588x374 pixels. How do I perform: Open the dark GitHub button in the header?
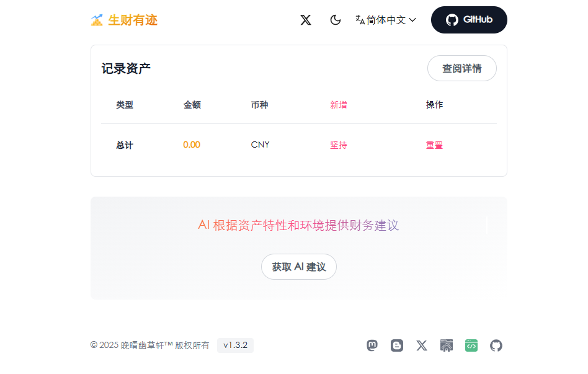(469, 20)
